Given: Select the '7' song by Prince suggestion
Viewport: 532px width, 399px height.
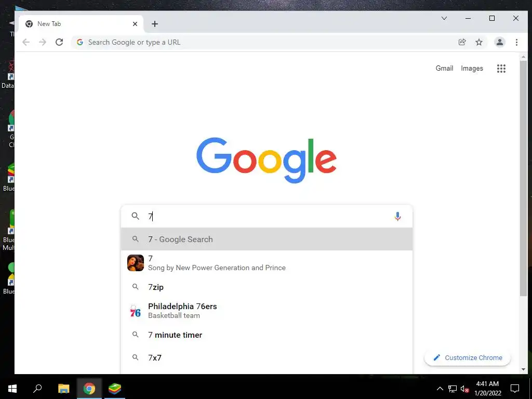Looking at the screenshot, I should pos(267,263).
